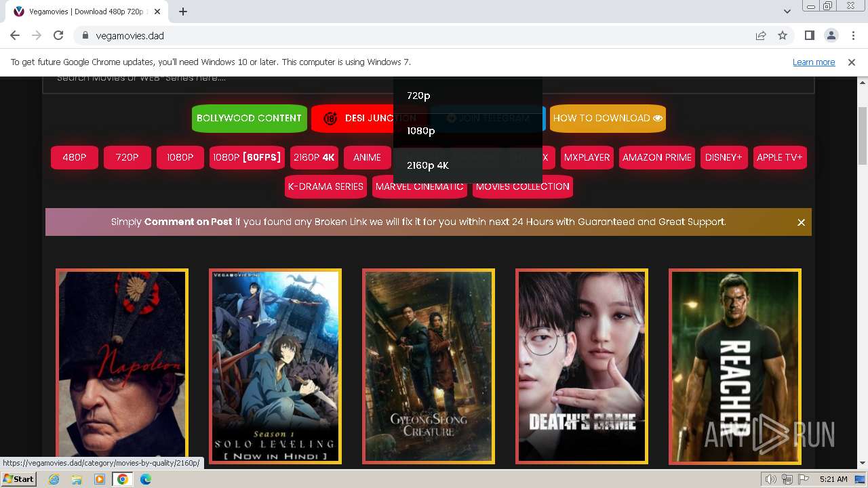
Task: Launch Internet Explorer from taskbar
Action: [54, 479]
